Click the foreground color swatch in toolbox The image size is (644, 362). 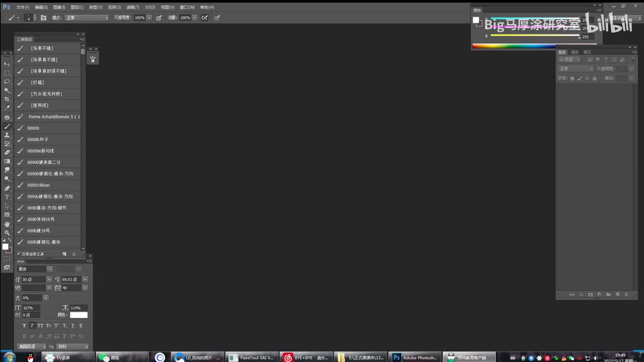pos(6,246)
